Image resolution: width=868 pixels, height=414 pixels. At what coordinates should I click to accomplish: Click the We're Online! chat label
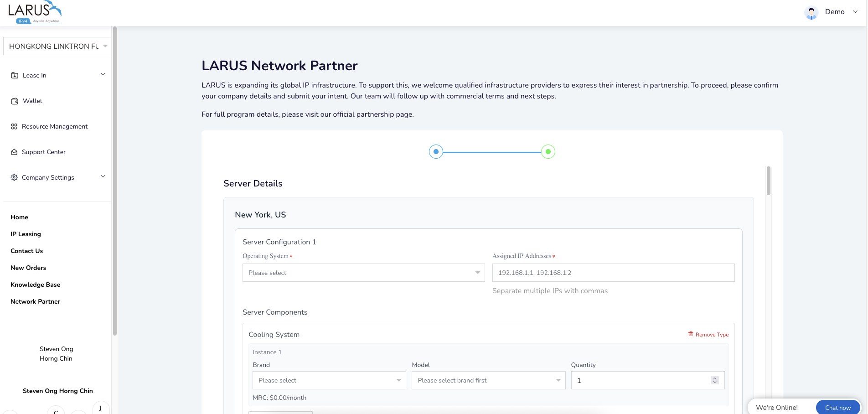pyautogui.click(x=777, y=408)
